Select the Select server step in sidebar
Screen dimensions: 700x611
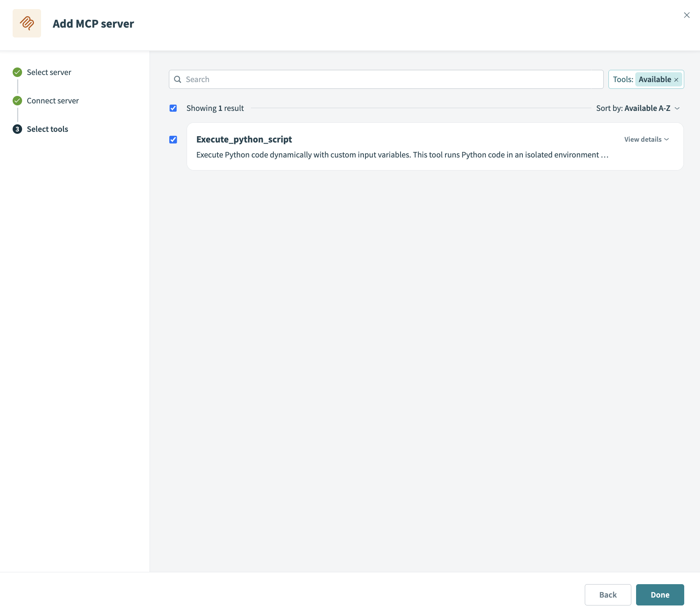[x=49, y=72]
